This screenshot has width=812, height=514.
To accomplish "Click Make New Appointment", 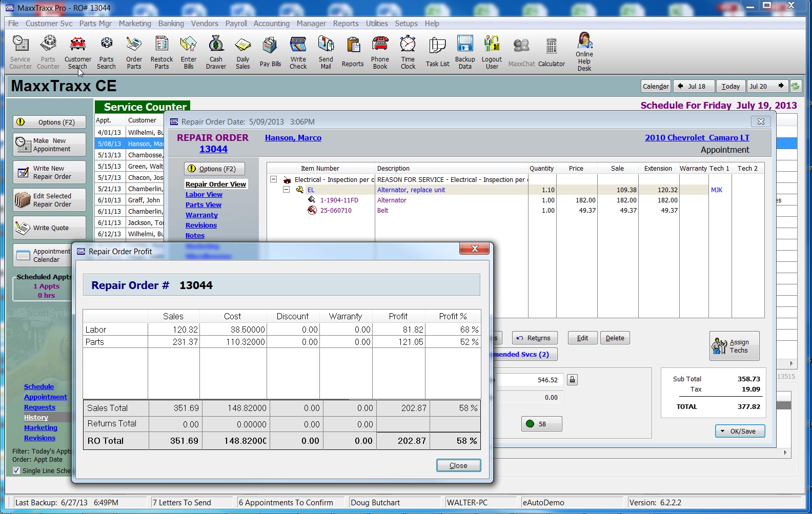I will pyautogui.click(x=50, y=145).
